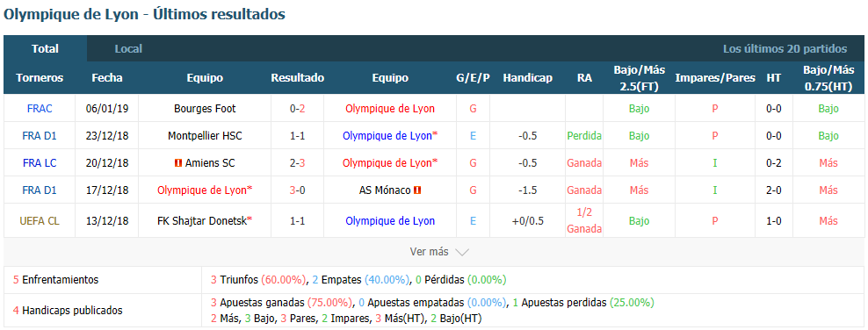Viewport: 868px width, 330px height.
Task: Click the 3-0 result against AS Mónaco
Action: click(x=297, y=190)
